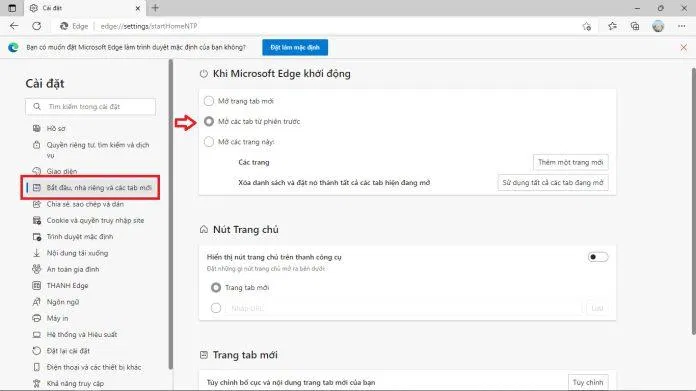696x391 pixels.
Task: Select the Nhập URL radio option
Action: coord(216,308)
